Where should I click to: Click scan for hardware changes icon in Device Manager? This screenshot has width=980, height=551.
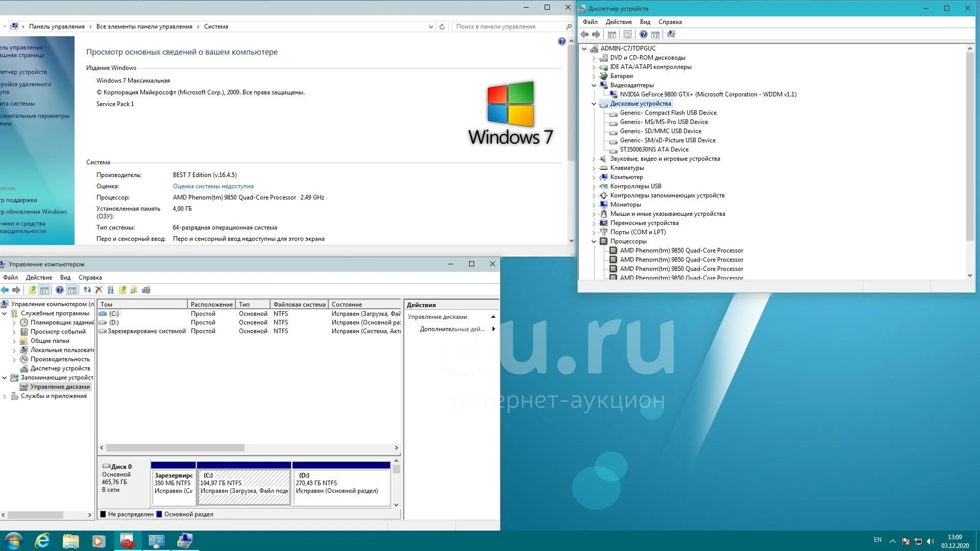(671, 34)
